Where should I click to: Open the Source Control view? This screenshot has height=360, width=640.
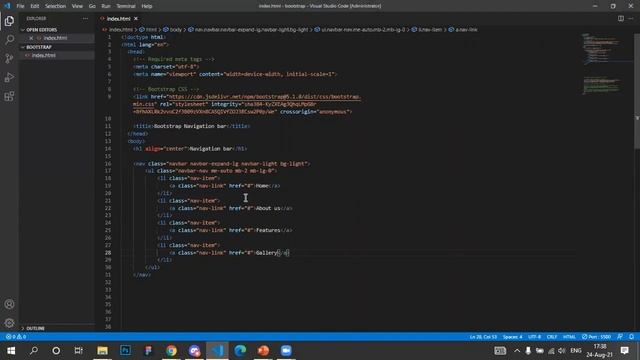click(9, 58)
